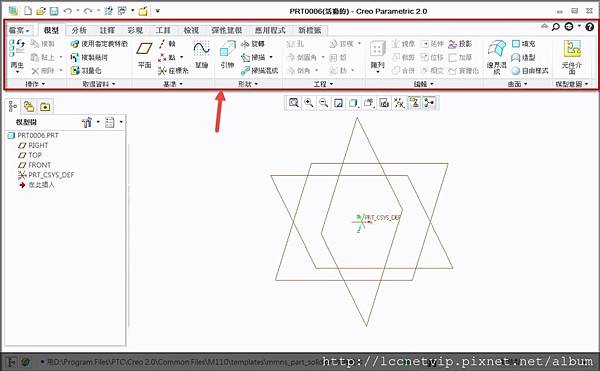Click the Display Style cube icon

pyautogui.click(x=353, y=103)
